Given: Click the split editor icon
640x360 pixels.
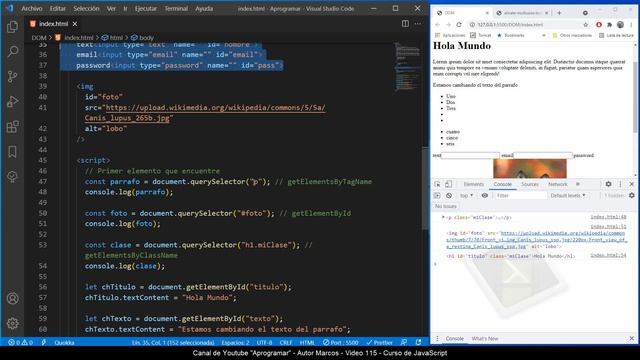Looking at the screenshot, I should pos(405,24).
